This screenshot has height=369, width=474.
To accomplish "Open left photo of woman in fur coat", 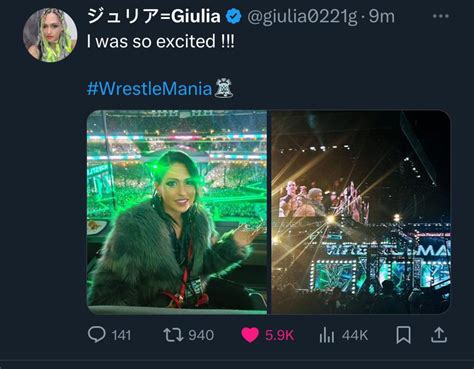I will 177,212.
